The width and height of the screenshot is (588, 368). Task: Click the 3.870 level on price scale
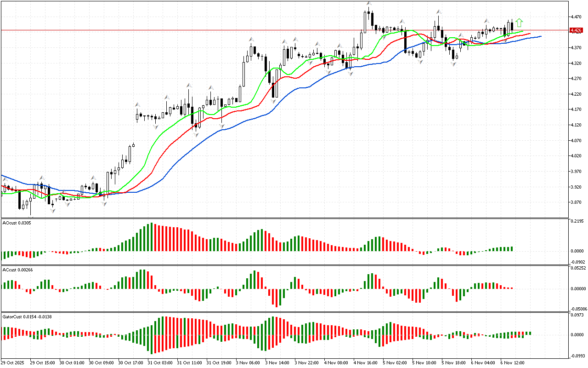[575, 202]
